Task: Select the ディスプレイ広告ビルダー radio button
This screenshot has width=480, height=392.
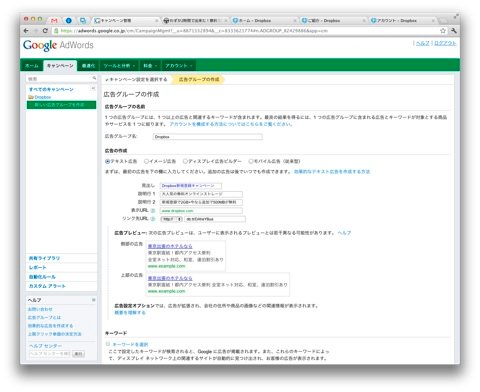Action: [185, 161]
